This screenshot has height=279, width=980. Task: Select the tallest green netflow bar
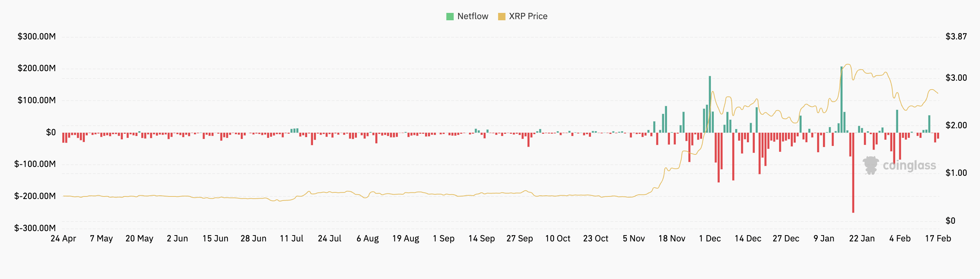pyautogui.click(x=841, y=99)
